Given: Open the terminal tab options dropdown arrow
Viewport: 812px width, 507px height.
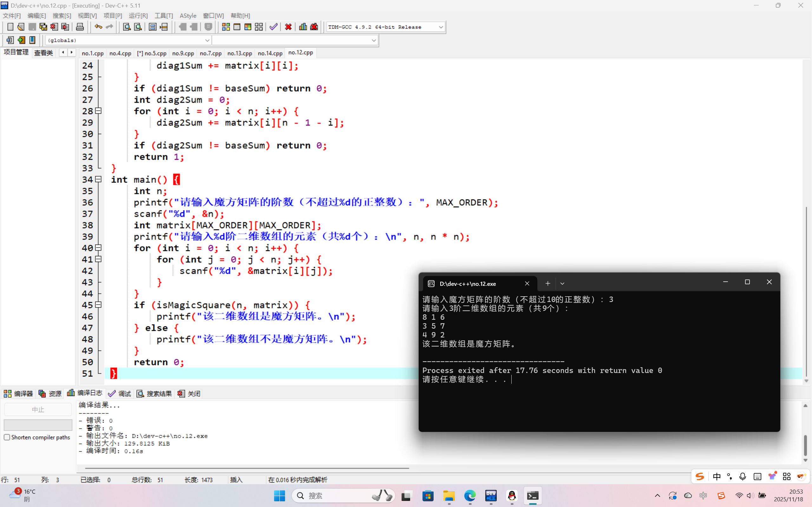Looking at the screenshot, I should 562,284.
